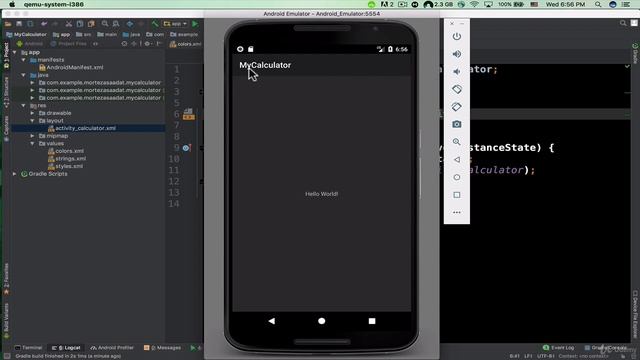Click the Hello World! text in emulator

(322, 194)
